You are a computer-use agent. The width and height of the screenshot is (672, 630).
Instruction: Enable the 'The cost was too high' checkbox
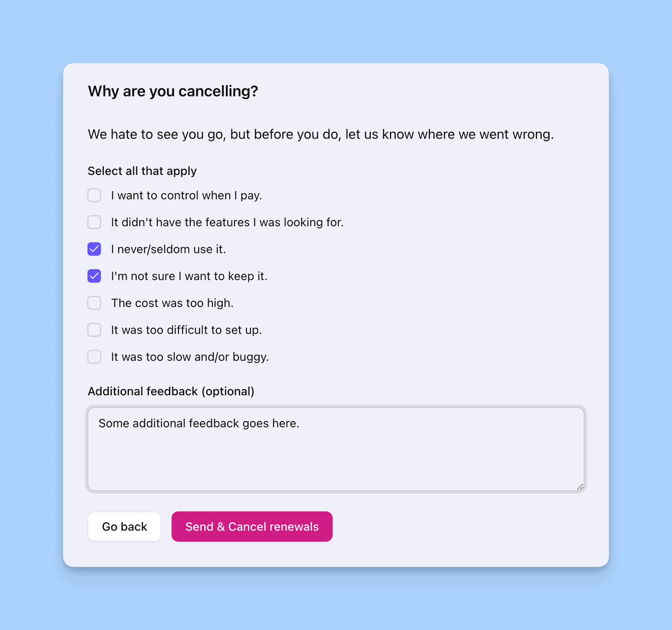[x=94, y=303]
